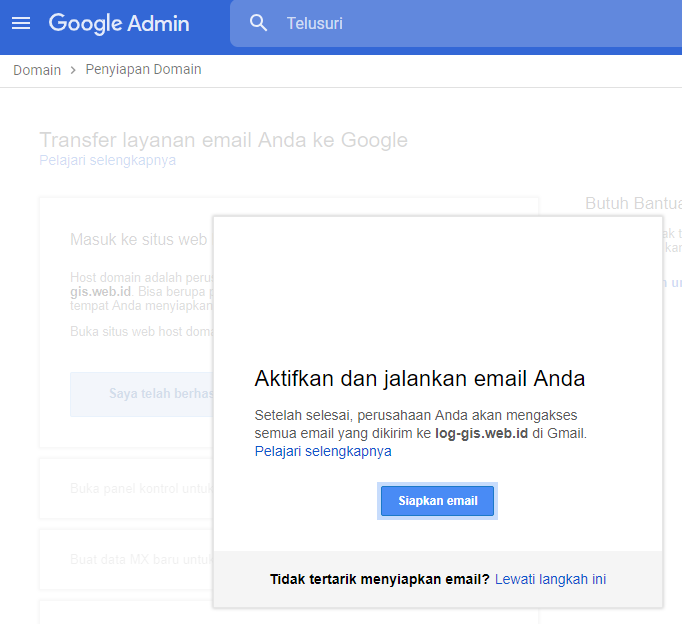Viewport: 682px width, 624px height.
Task: Expand the Buka panel kontrol step
Action: pos(126,488)
